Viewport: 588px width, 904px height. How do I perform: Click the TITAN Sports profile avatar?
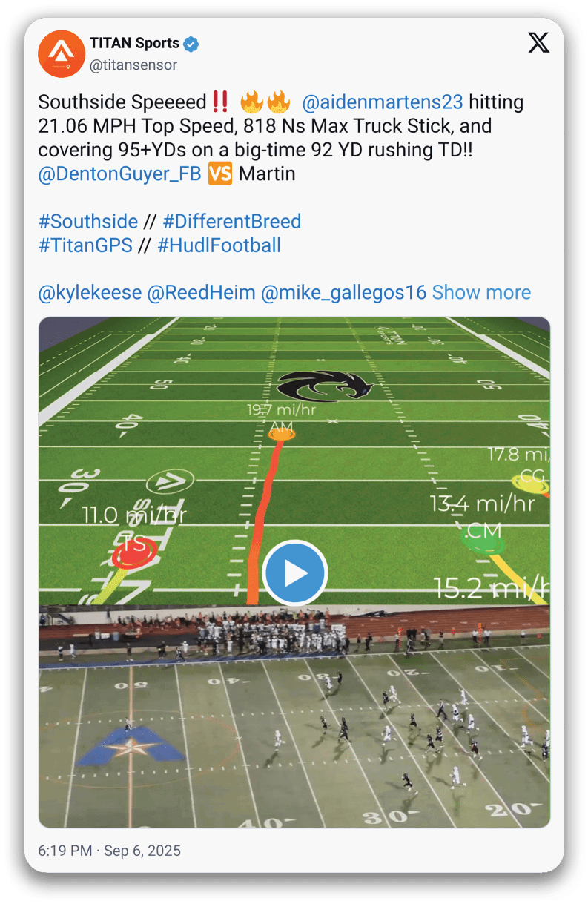point(62,54)
